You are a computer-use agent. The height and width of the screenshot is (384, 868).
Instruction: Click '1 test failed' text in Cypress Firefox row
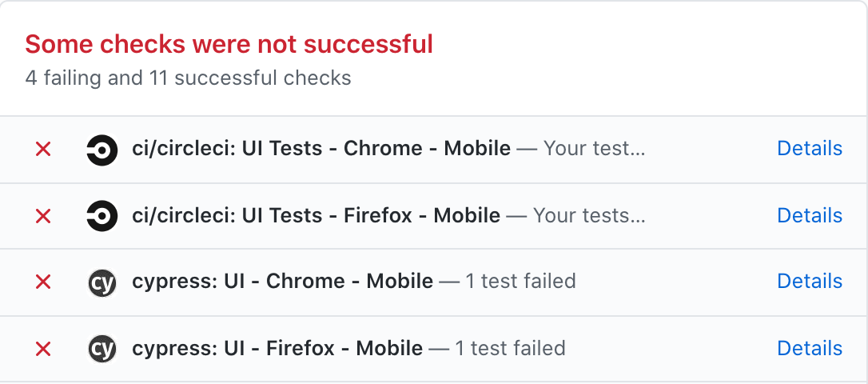(x=510, y=349)
